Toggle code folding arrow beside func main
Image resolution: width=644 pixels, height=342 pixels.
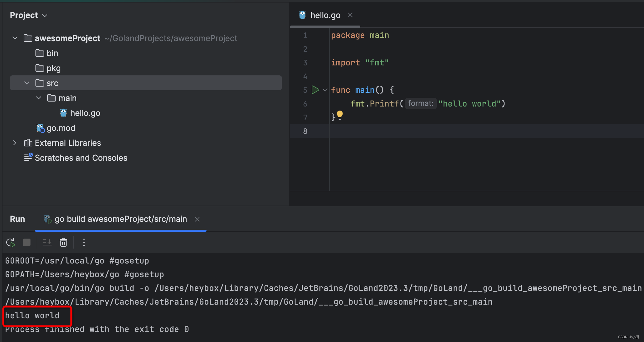pyautogui.click(x=325, y=90)
